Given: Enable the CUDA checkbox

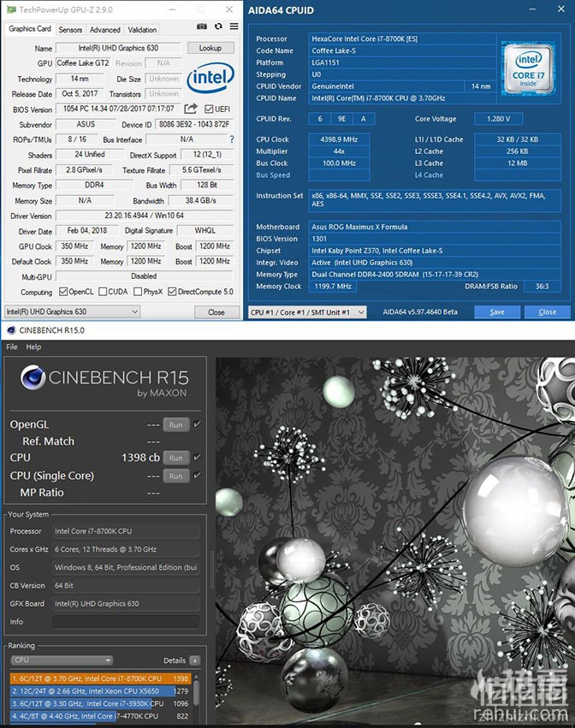Looking at the screenshot, I should click(104, 292).
